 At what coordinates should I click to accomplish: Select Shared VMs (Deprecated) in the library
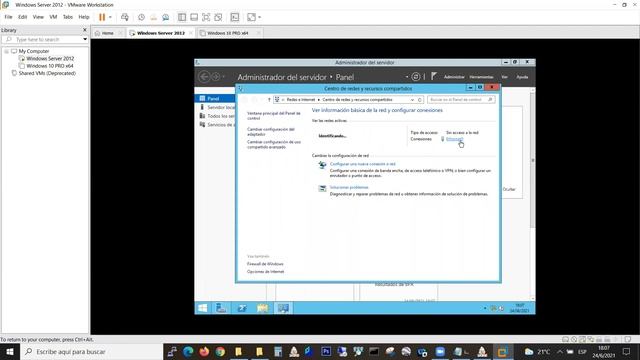tap(47, 73)
